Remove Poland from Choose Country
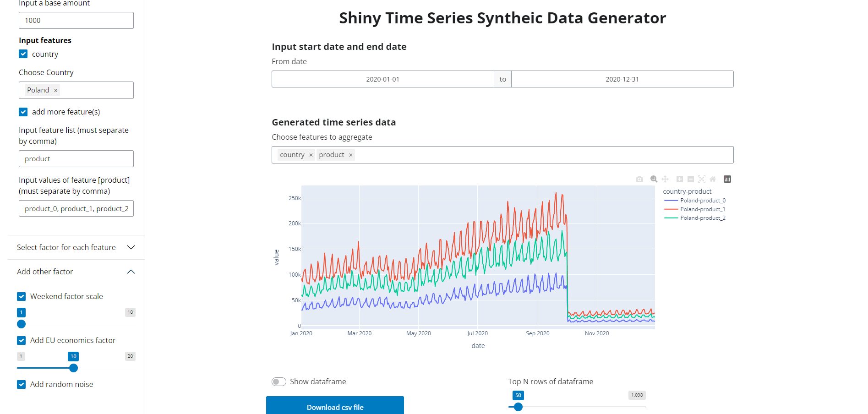The image size is (868, 414). 55,90
